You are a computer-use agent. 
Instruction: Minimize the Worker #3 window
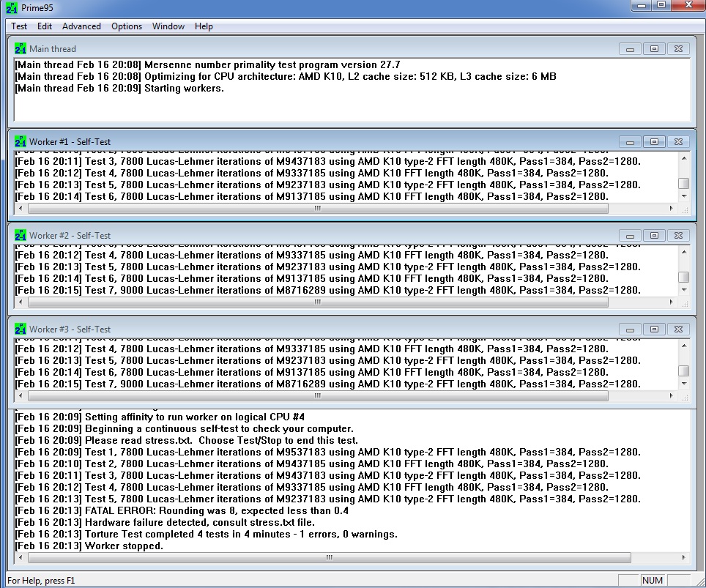click(x=630, y=330)
